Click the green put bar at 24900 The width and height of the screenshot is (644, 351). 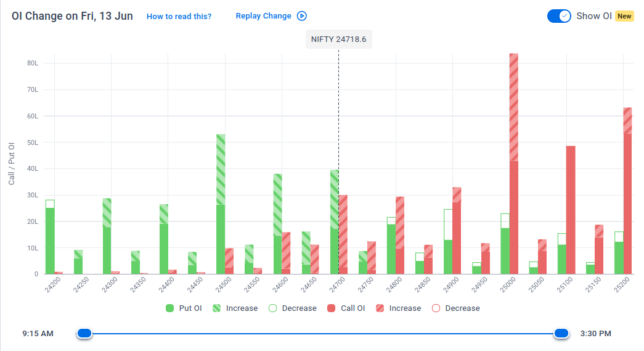coord(448,242)
